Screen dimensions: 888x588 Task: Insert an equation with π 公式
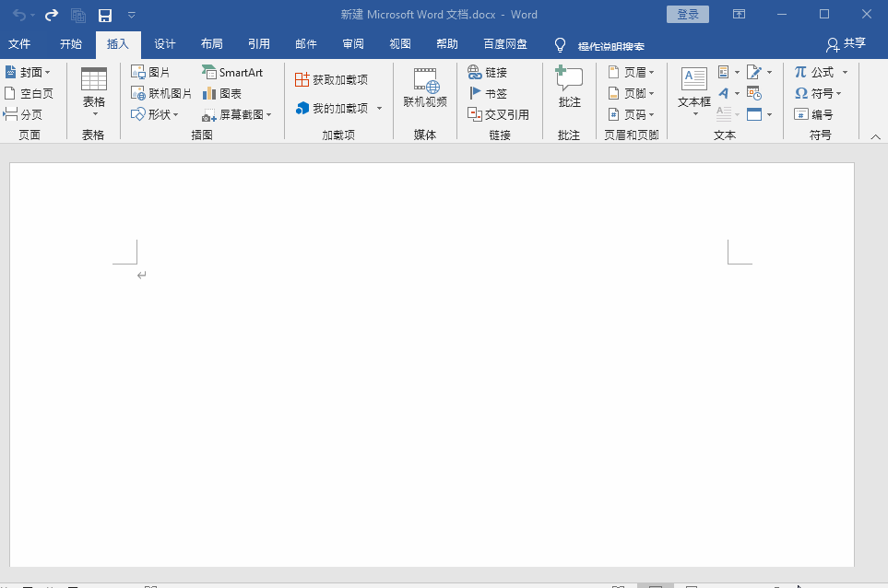813,73
